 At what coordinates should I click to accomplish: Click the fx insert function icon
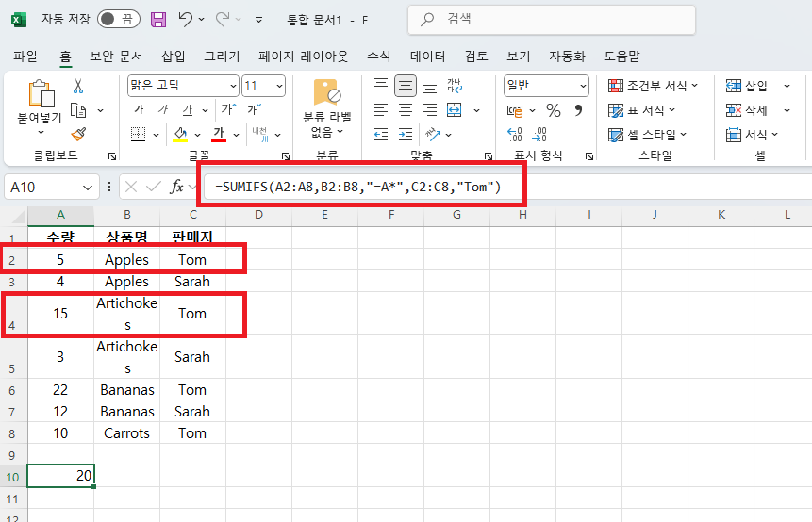pos(176,187)
